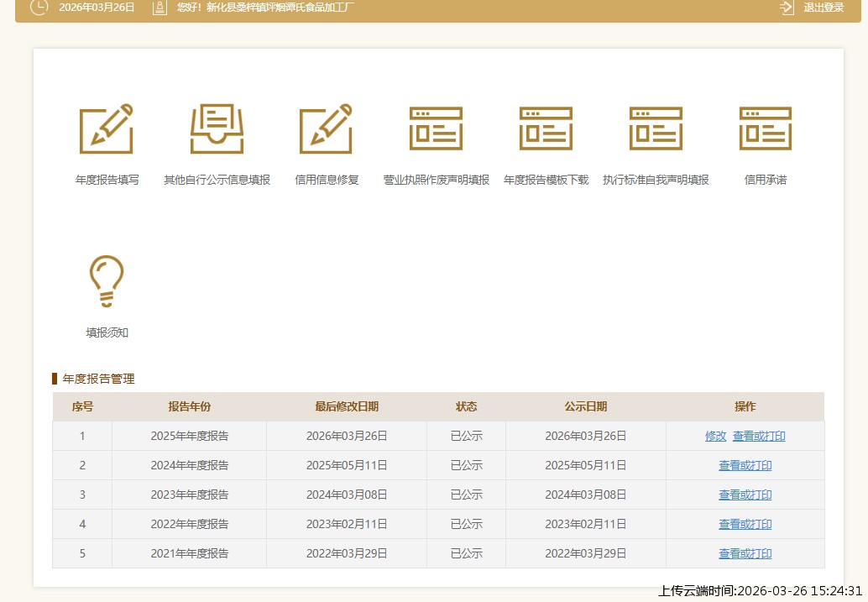Open the 年度报告模板下载 icon
This screenshot has width=868, height=602.
(546, 129)
